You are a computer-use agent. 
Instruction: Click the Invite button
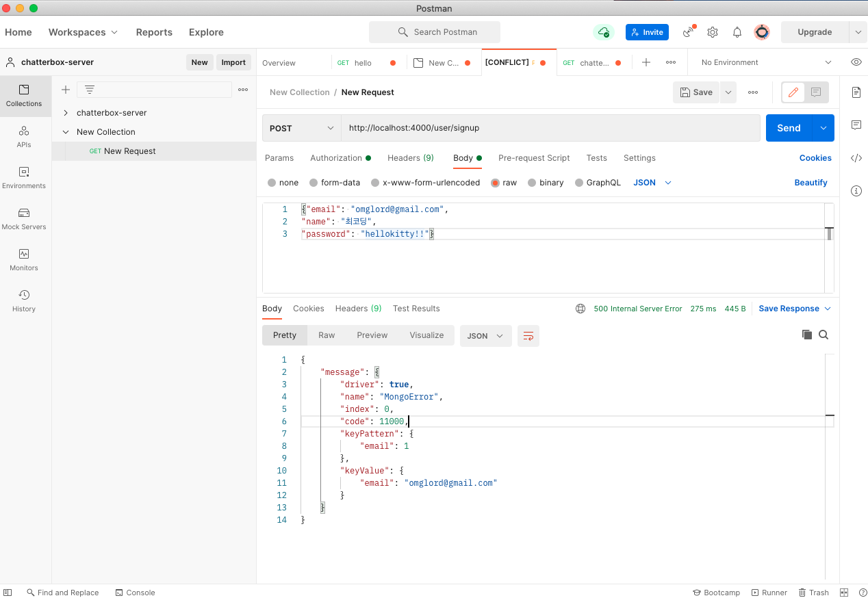[647, 32]
